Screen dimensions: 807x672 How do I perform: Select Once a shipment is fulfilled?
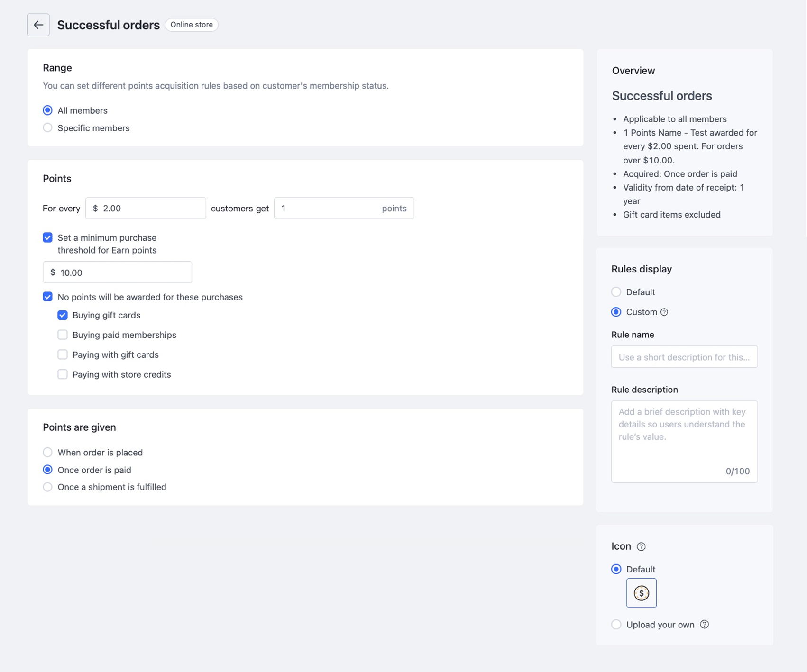tap(47, 487)
